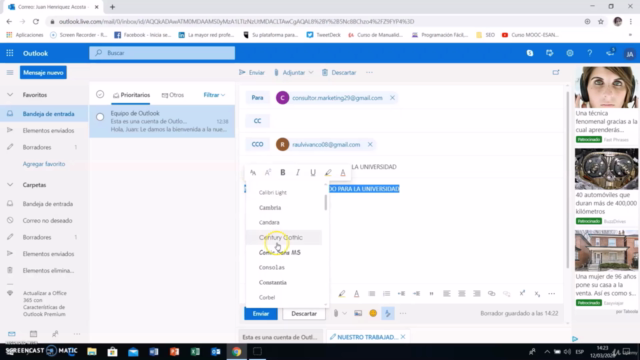
Task: Click the Buscar search field
Action: click(x=162, y=53)
